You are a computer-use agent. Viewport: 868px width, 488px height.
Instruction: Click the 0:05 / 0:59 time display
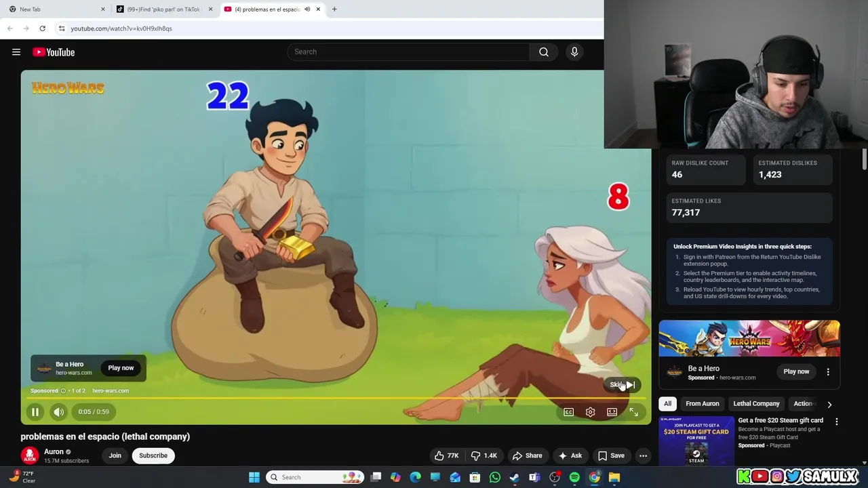pyautogui.click(x=94, y=411)
